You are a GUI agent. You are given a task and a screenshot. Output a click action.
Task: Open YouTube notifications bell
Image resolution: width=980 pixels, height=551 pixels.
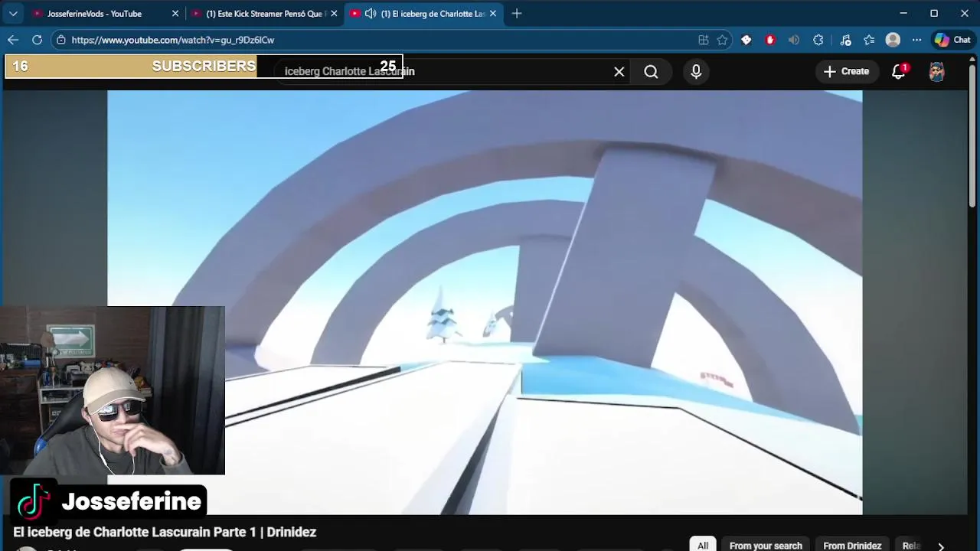click(899, 72)
